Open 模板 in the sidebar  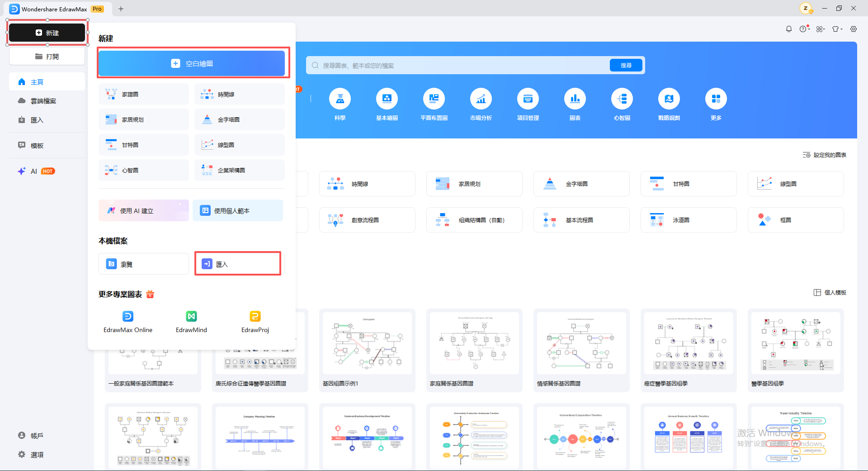pos(47,145)
